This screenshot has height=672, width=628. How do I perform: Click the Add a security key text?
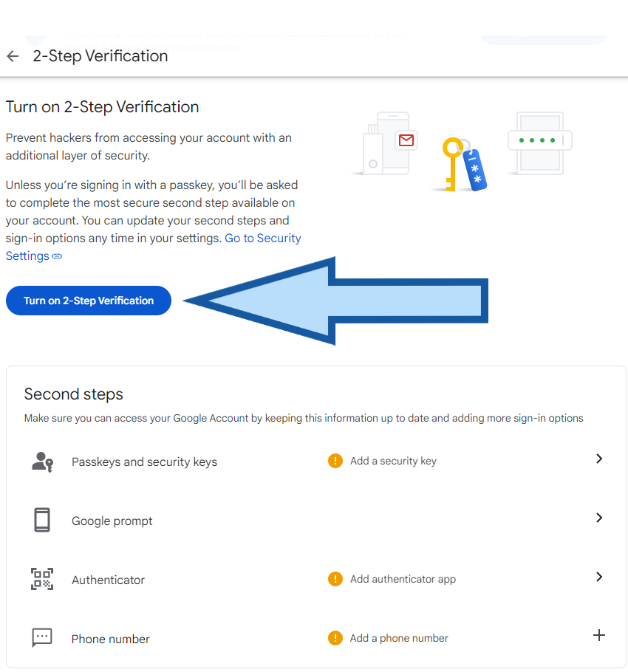click(393, 461)
